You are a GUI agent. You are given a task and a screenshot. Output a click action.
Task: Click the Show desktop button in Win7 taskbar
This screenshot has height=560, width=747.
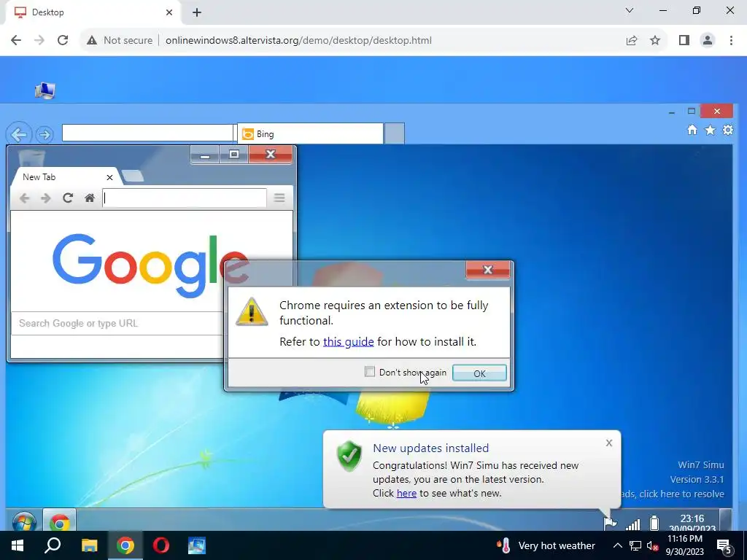[726, 520]
